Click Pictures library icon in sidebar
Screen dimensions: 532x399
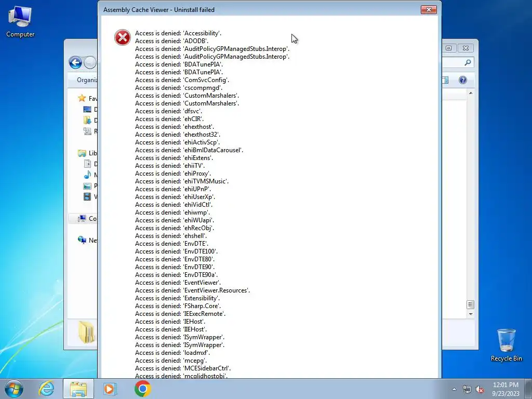(87, 185)
